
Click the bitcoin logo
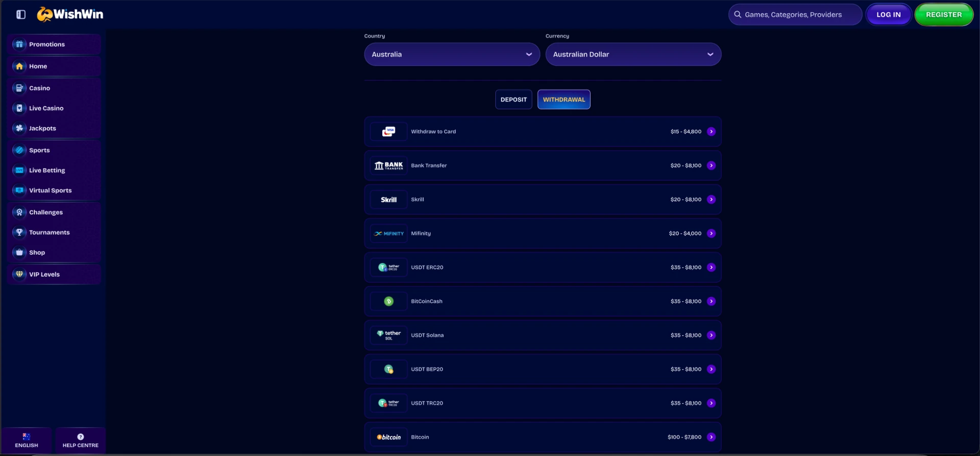tap(389, 437)
